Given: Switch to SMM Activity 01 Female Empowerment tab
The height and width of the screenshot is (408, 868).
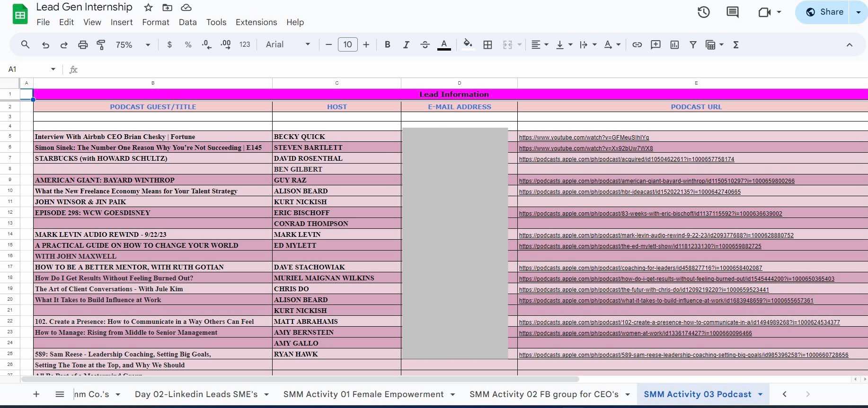Looking at the screenshot, I should pyautogui.click(x=363, y=394).
